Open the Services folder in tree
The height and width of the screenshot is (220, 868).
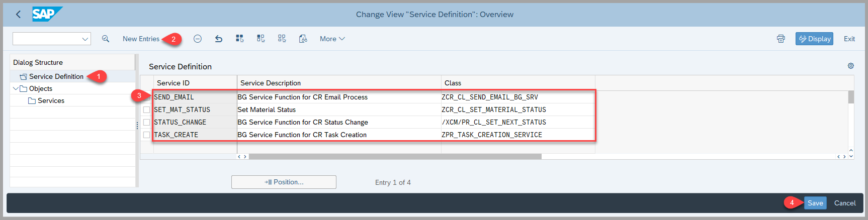[x=51, y=100]
